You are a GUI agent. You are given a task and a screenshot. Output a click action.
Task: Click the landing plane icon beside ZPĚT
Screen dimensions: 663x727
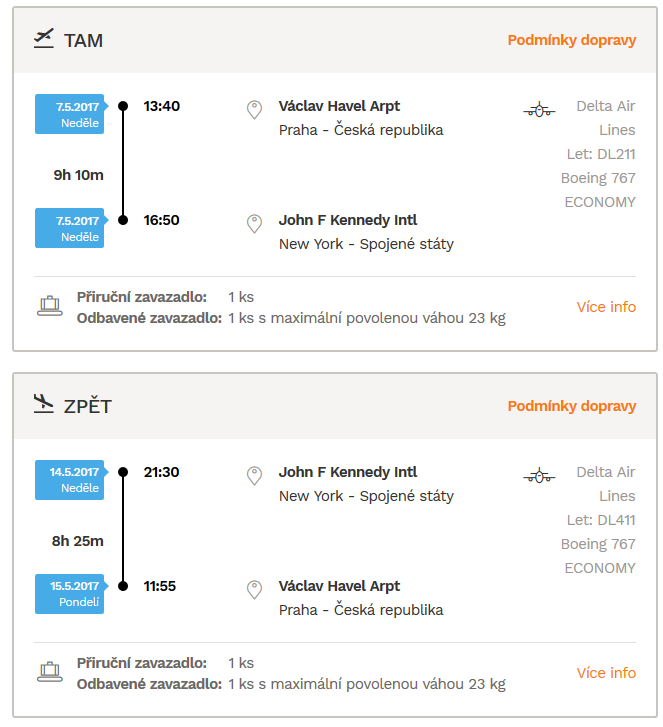[x=44, y=404]
